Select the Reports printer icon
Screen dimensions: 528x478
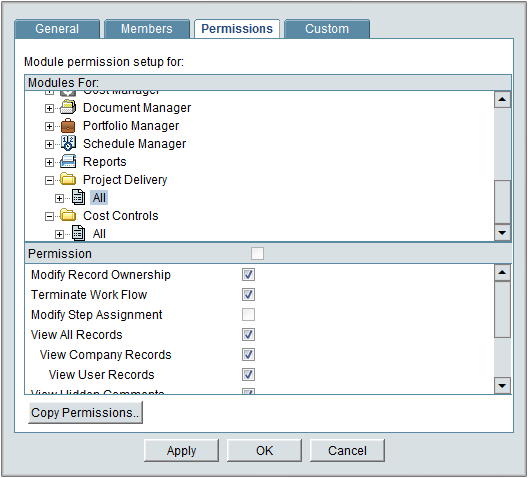point(68,162)
